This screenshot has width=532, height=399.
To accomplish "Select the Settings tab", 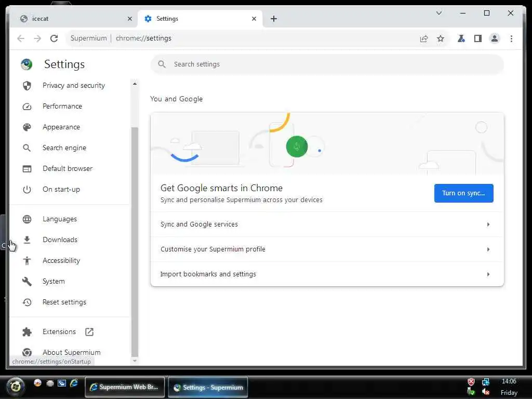I will (200, 19).
